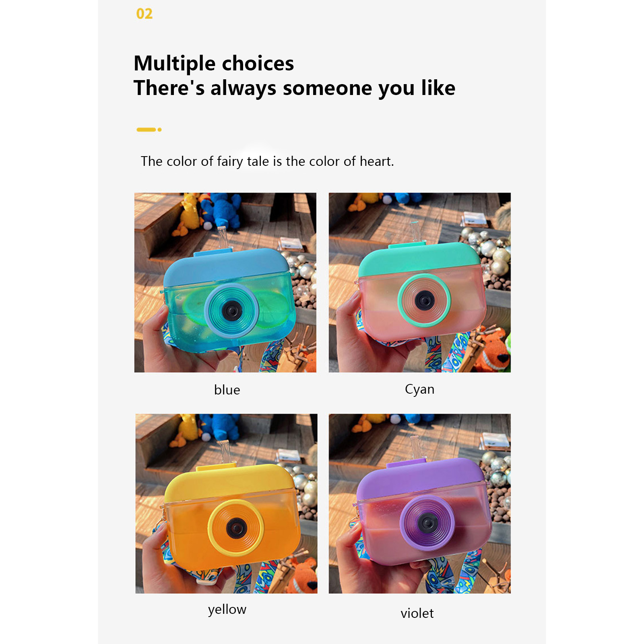
Task: Click the violet bottle's purple lens
Action: tap(427, 522)
